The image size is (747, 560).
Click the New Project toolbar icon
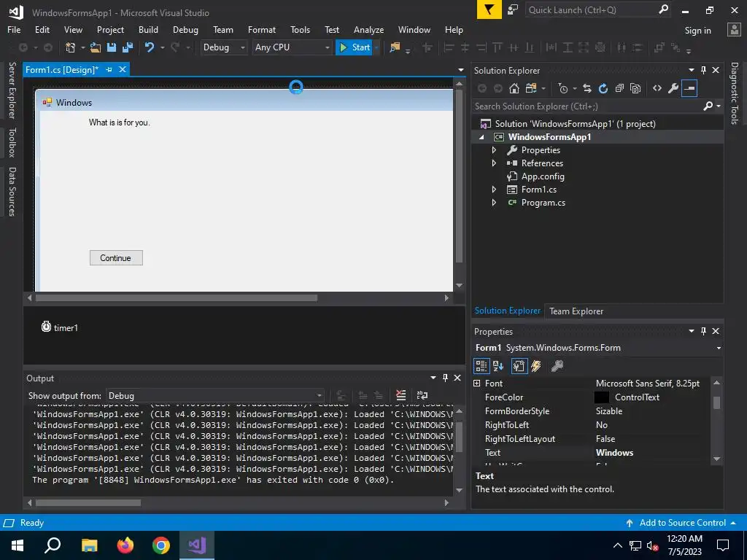[x=71, y=47]
